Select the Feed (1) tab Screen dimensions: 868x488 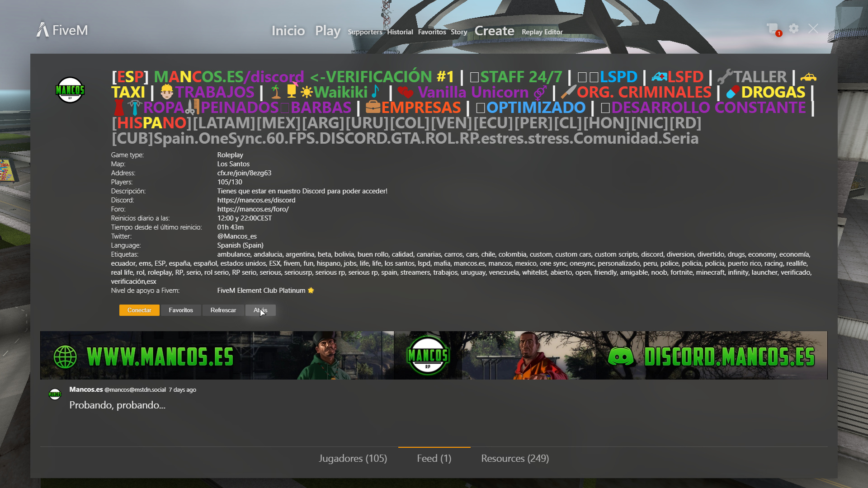[434, 458]
